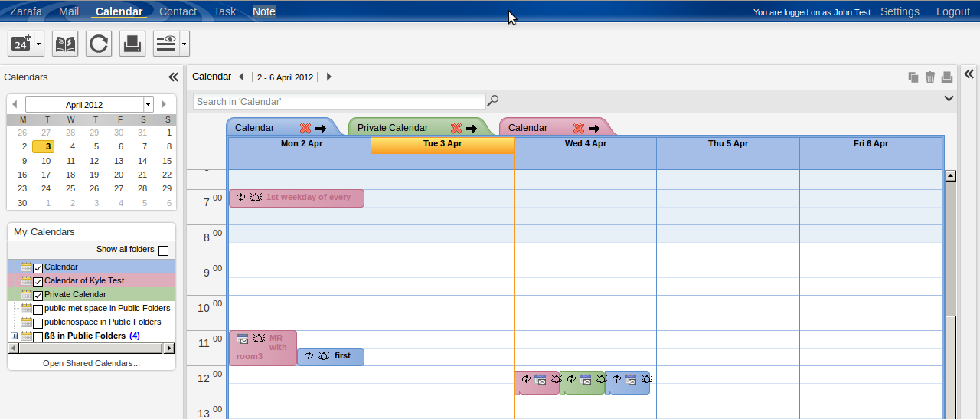
Task: Open the address book
Action: tap(65, 44)
